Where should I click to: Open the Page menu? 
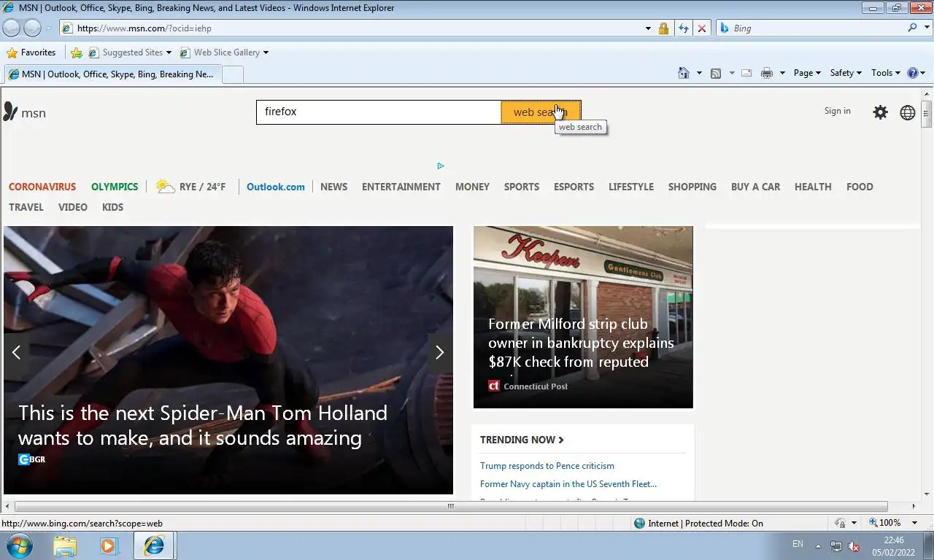click(x=807, y=73)
